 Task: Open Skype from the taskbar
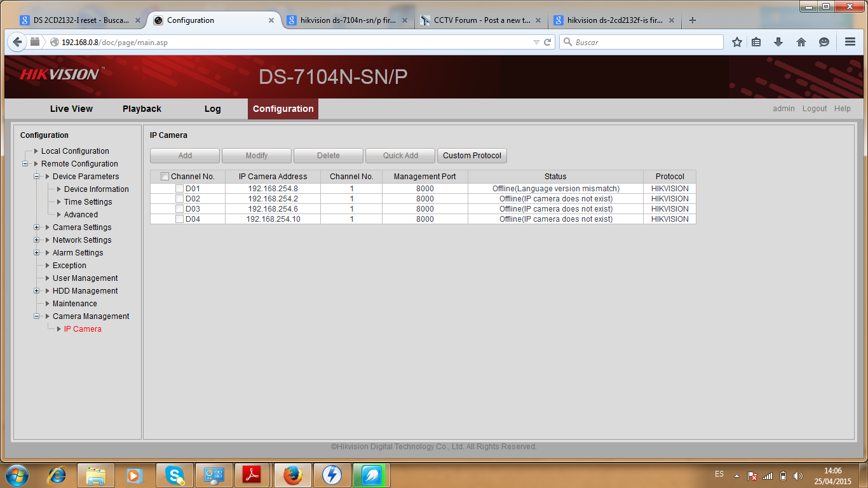174,475
